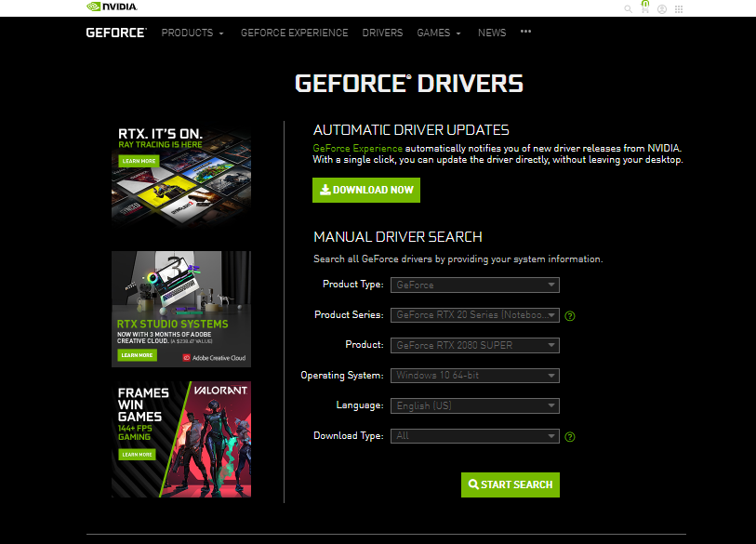Viewport: 756px width, 544px height.
Task: Click the GeForce Drivers page title
Action: click(409, 84)
